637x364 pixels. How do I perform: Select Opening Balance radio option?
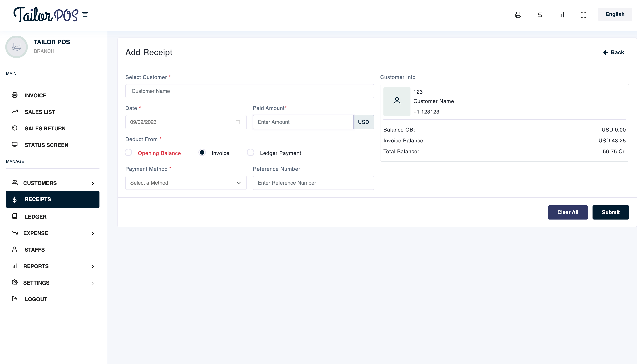(x=129, y=153)
